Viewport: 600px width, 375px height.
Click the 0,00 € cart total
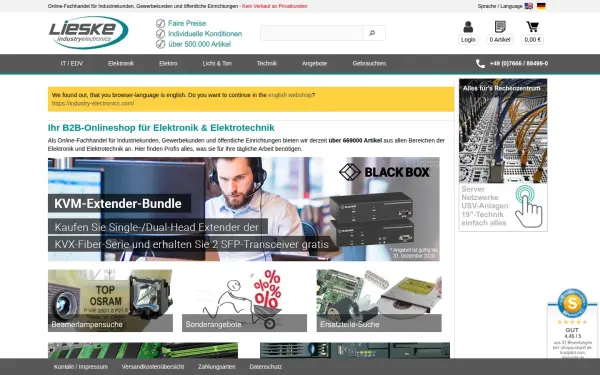point(532,40)
